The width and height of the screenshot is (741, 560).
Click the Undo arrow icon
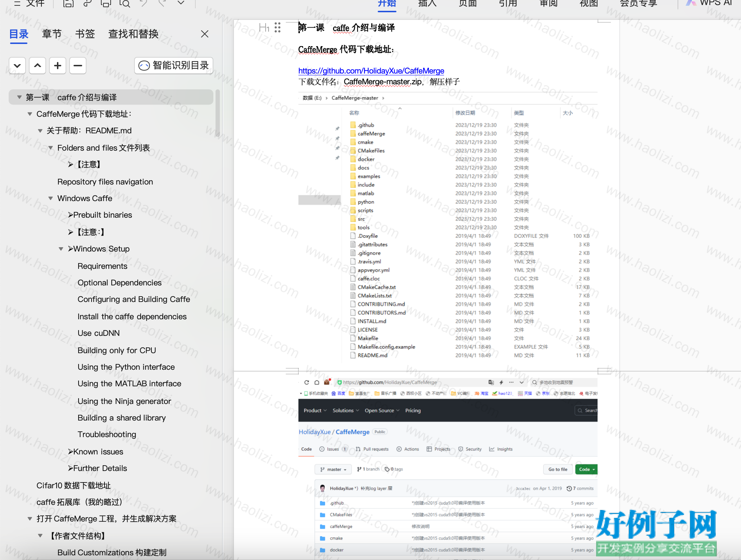143,3
